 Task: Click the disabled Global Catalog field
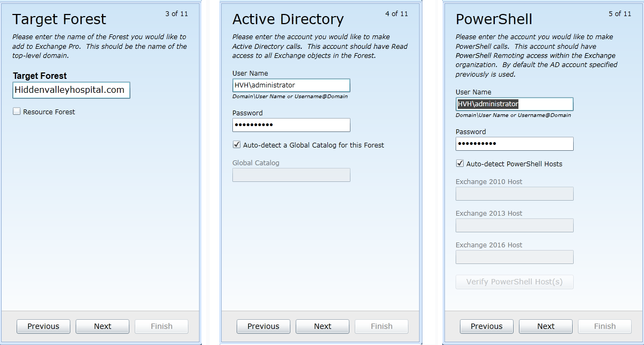coord(291,175)
